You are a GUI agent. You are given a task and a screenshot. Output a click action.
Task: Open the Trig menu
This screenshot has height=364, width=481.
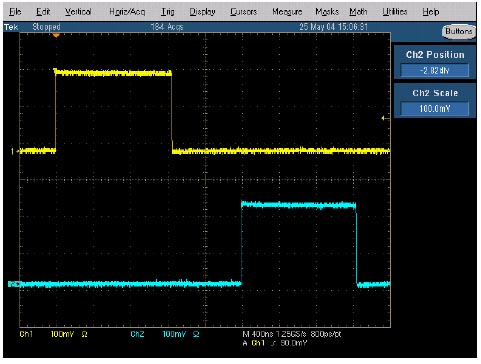[168, 12]
